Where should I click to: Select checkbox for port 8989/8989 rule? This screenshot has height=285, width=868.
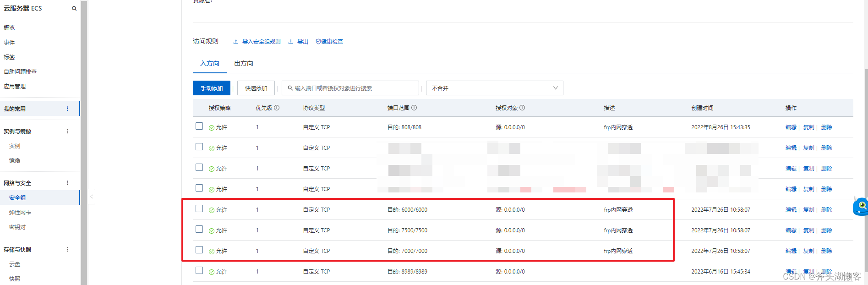coord(199,270)
